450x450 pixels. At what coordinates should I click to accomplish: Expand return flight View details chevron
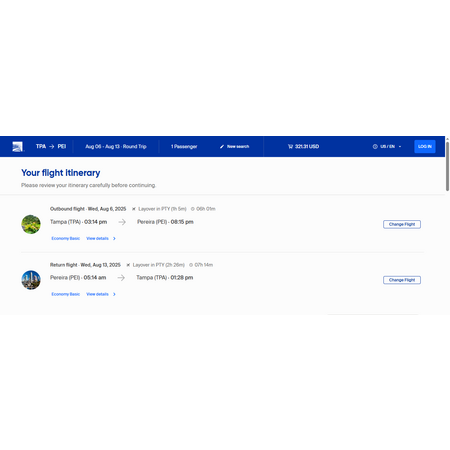click(x=114, y=294)
